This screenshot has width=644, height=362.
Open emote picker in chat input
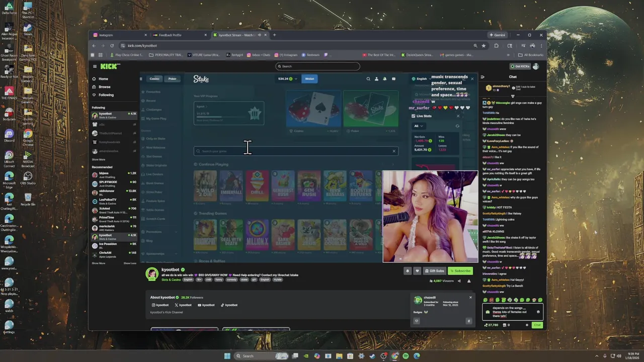(538, 312)
